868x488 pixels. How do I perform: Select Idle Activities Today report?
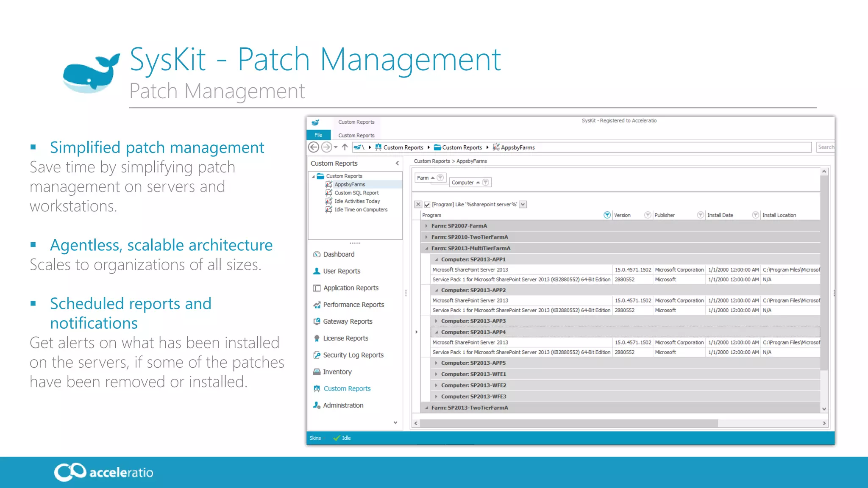point(357,201)
